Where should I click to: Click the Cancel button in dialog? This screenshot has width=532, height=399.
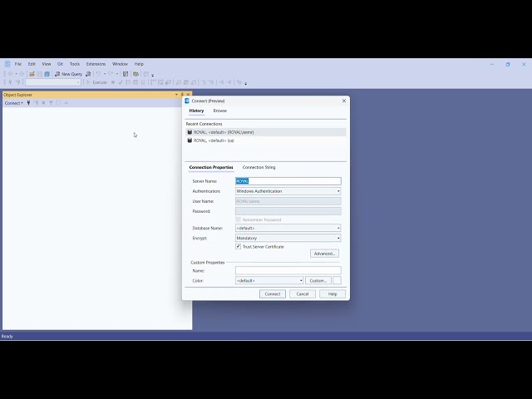(x=303, y=294)
